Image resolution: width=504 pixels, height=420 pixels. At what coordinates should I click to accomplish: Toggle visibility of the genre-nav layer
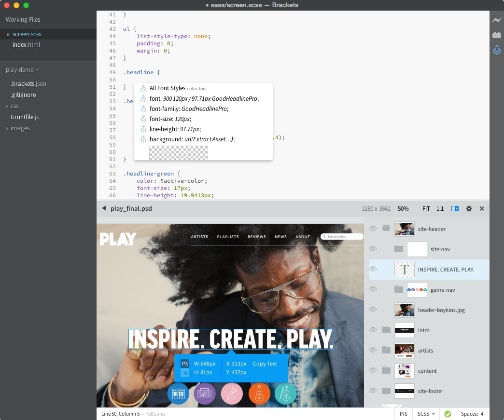tap(373, 289)
